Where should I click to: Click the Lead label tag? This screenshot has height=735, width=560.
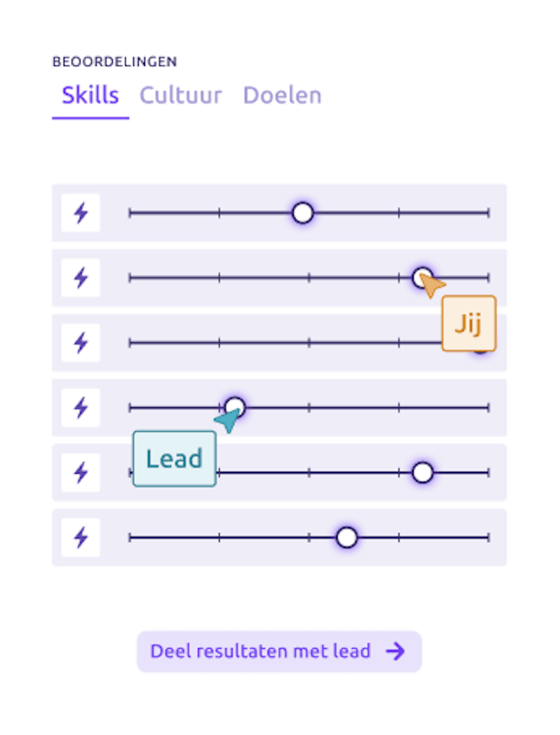(x=174, y=459)
